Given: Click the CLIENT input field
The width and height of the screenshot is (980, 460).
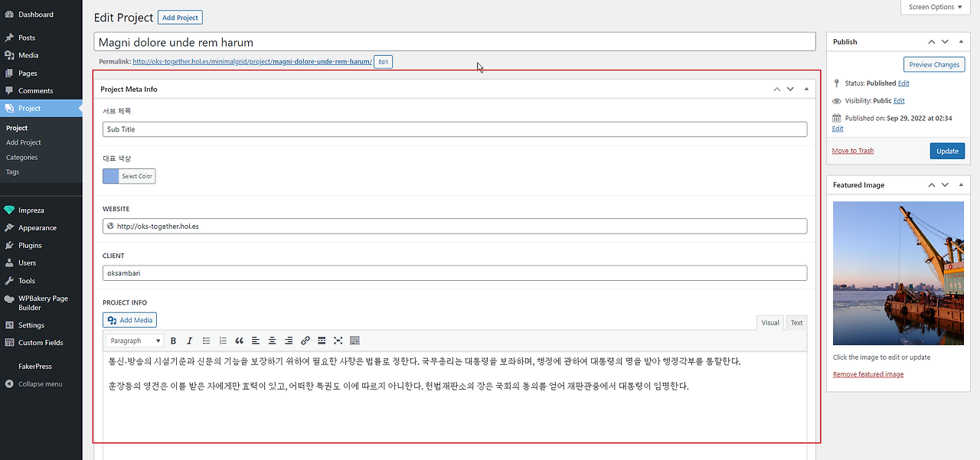Looking at the screenshot, I should [x=455, y=272].
